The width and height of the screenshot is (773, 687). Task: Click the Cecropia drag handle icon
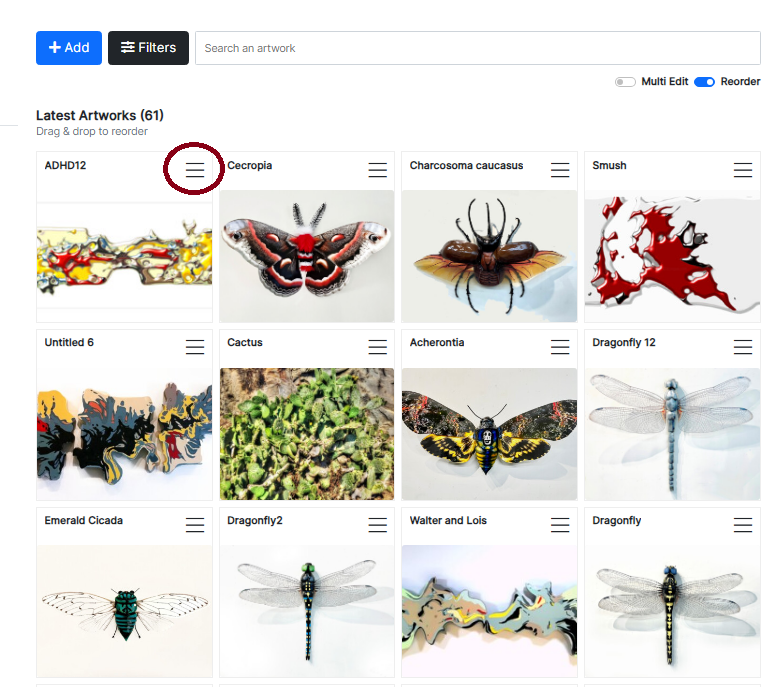click(x=377, y=170)
